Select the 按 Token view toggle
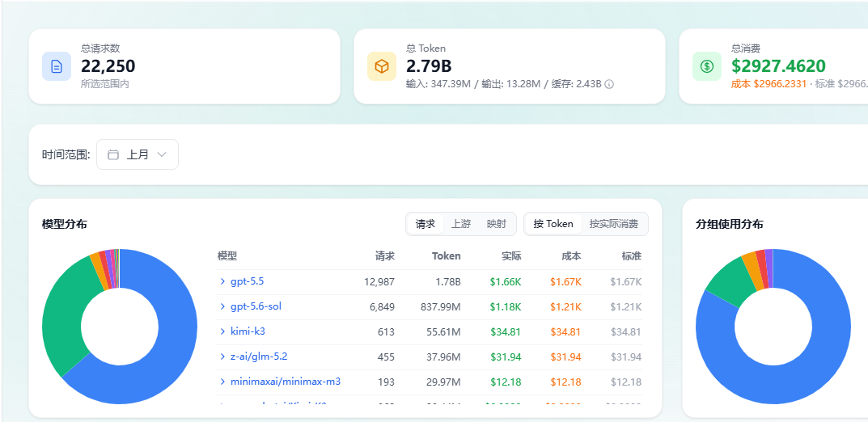 click(553, 224)
